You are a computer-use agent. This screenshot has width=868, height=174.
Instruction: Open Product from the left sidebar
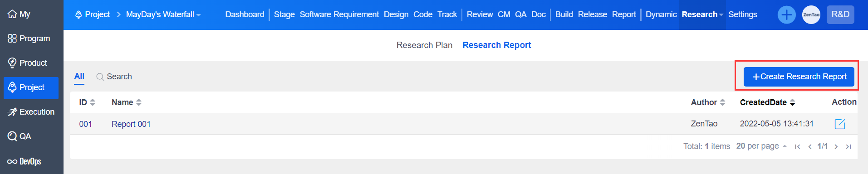click(29, 63)
